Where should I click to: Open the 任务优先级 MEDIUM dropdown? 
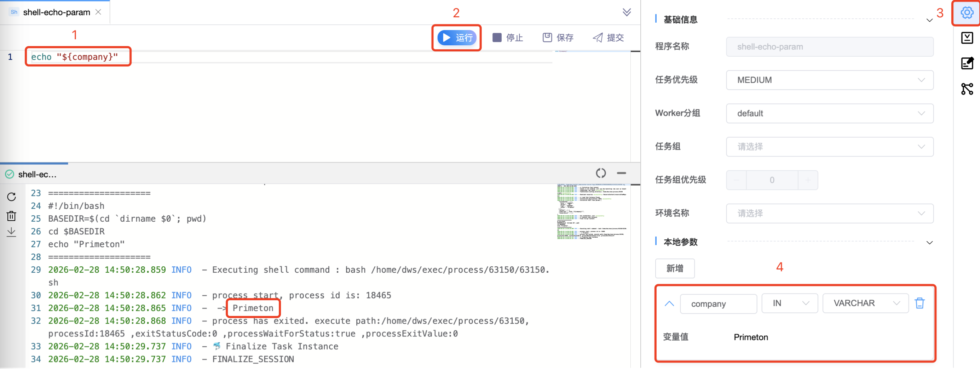click(829, 80)
